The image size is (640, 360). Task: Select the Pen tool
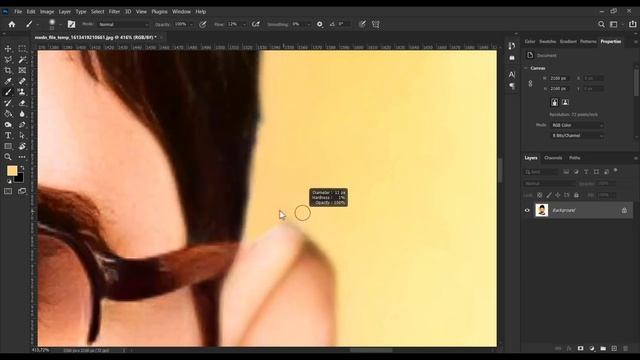point(22,124)
